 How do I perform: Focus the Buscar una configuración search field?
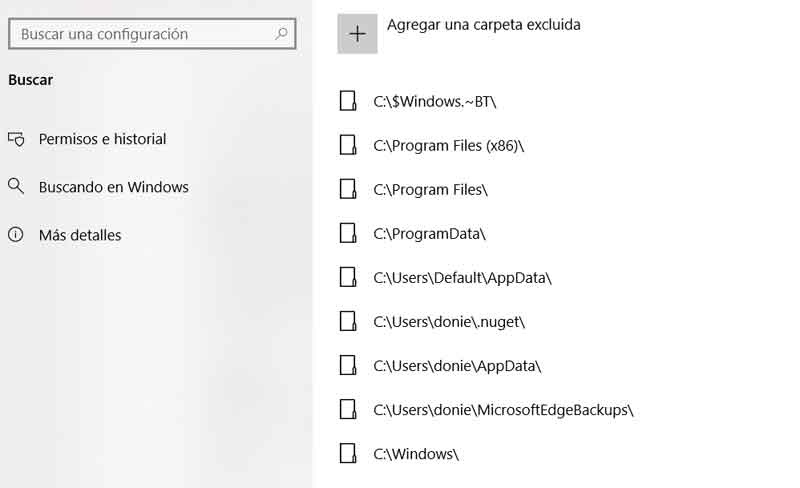pos(140,34)
